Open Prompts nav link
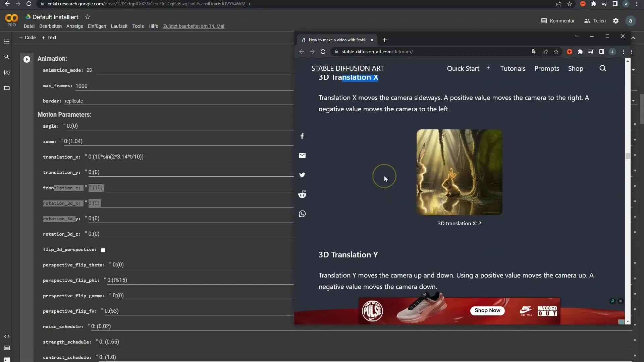This screenshot has width=644, height=362. [x=547, y=68]
